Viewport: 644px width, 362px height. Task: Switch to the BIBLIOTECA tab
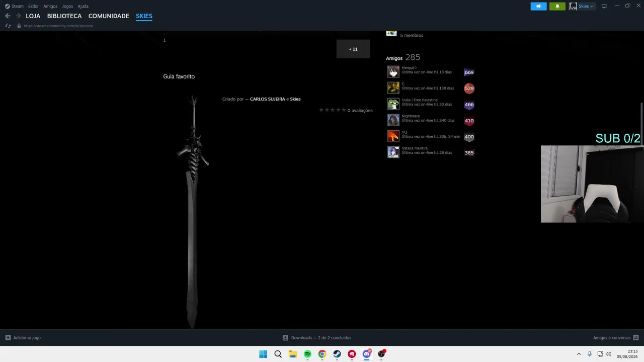pos(64,16)
